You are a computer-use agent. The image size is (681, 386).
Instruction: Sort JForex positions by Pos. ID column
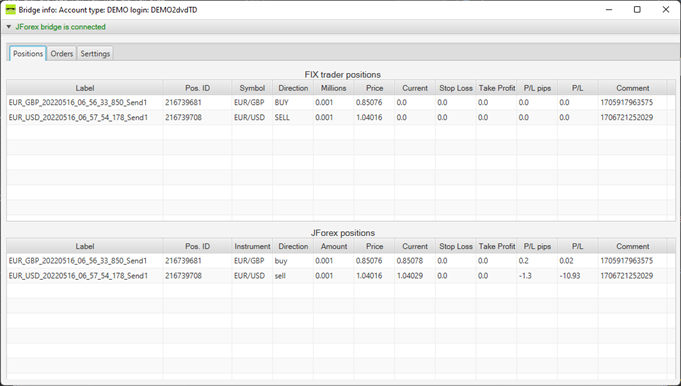tap(198, 246)
